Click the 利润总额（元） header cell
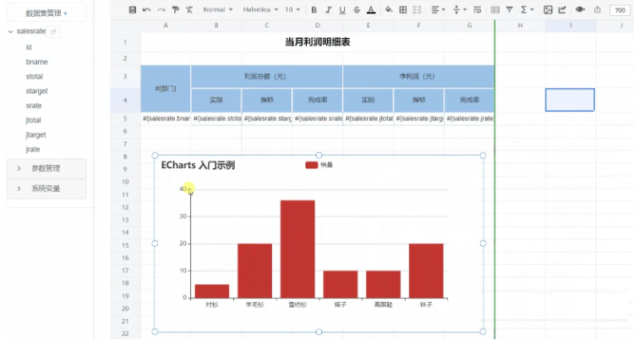644x340 pixels. 266,76
